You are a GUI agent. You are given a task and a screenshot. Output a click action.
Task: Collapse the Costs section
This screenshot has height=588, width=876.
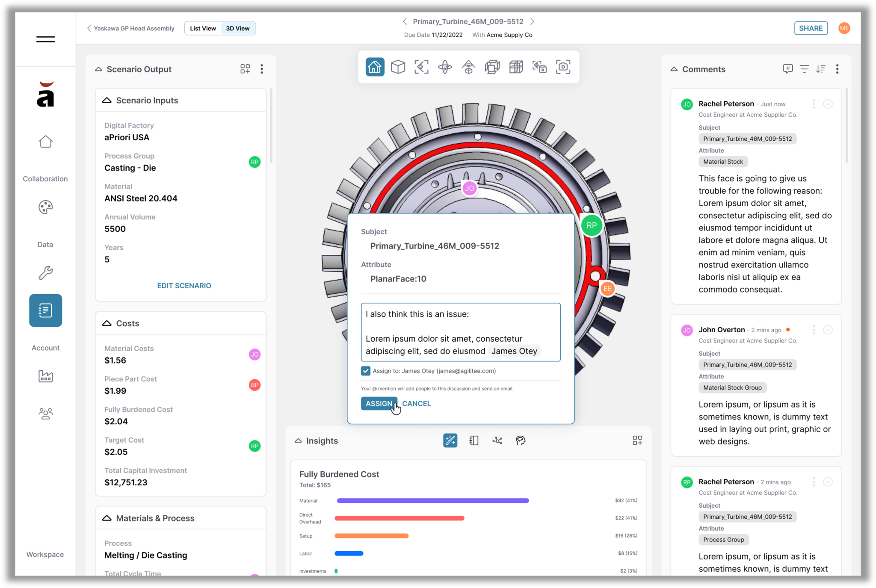pyautogui.click(x=107, y=323)
